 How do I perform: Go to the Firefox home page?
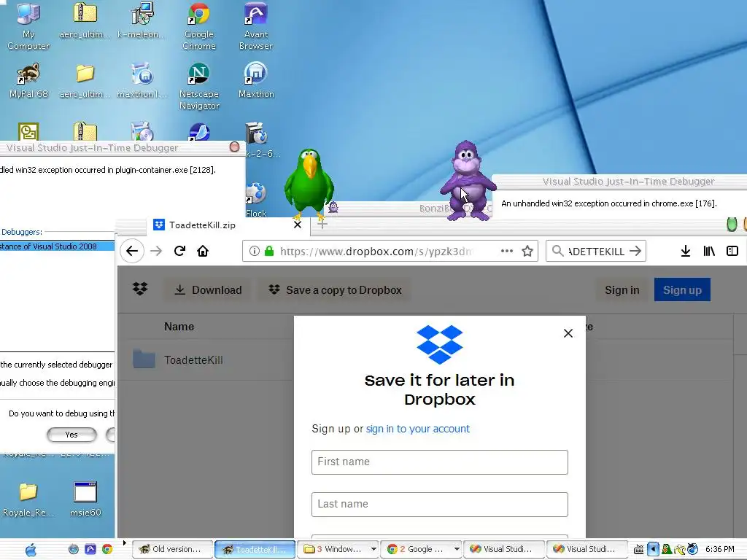pyautogui.click(x=203, y=251)
